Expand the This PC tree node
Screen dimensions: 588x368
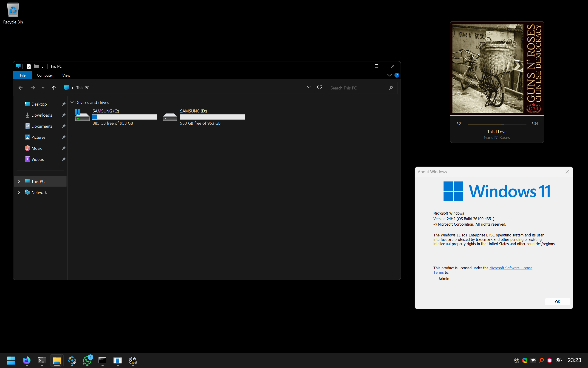coord(19,181)
